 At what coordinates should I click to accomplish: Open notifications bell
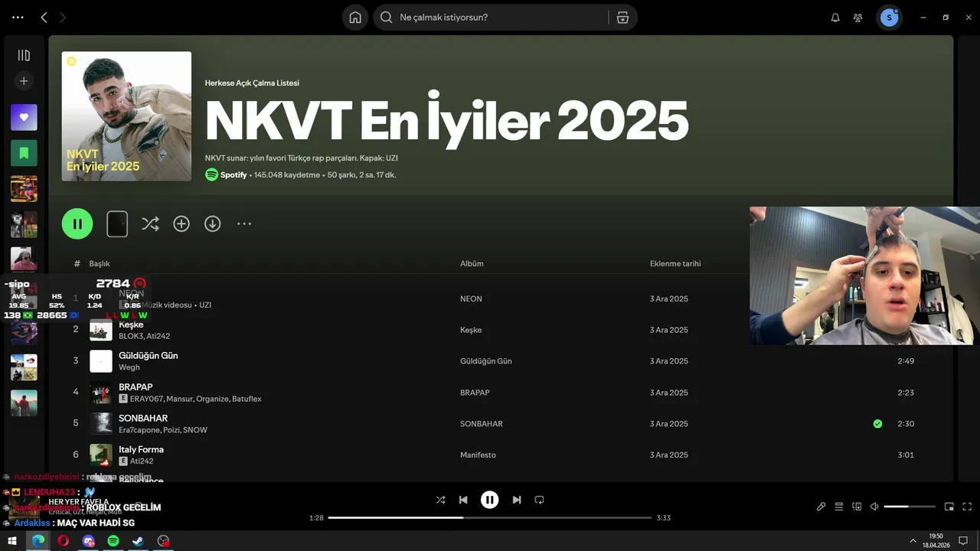tap(835, 18)
